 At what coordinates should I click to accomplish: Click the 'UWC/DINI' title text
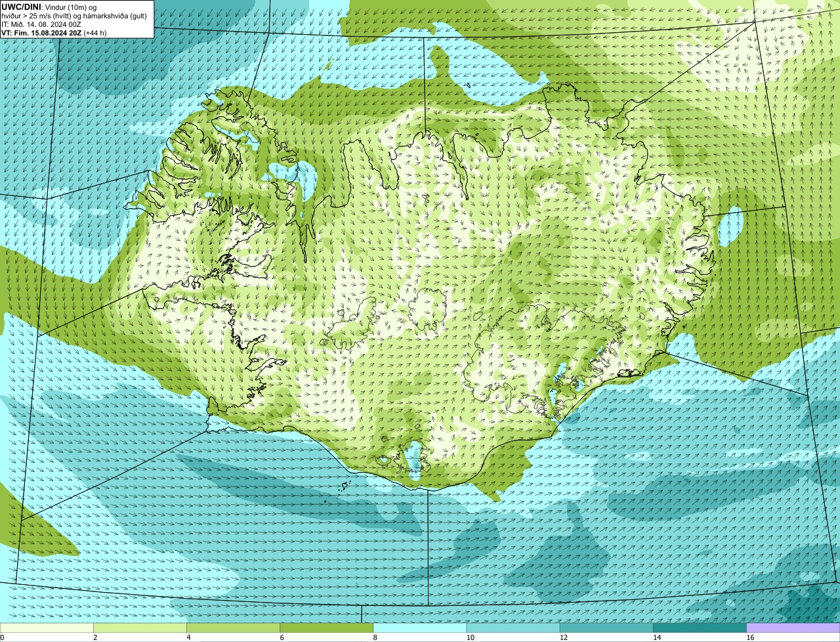coord(21,7)
